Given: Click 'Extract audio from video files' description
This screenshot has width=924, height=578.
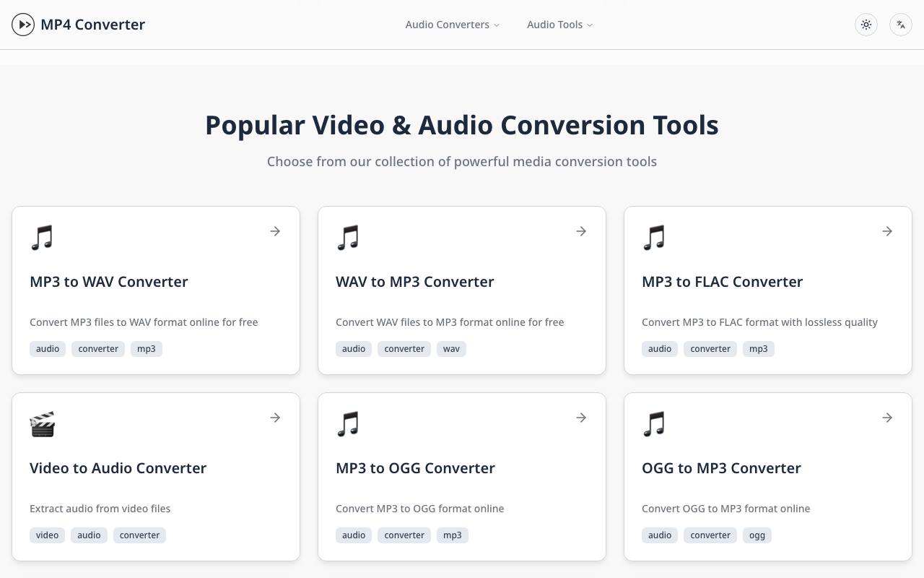Looking at the screenshot, I should 100,509.
